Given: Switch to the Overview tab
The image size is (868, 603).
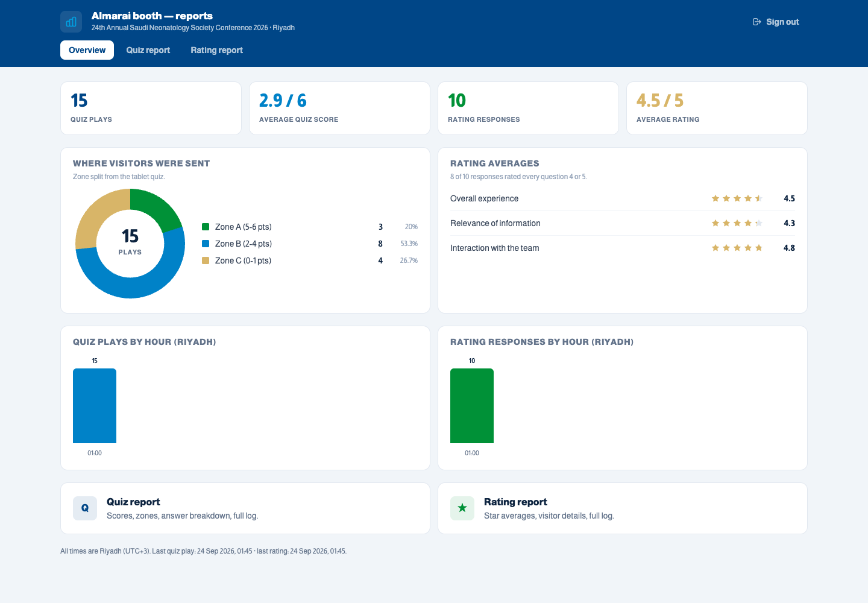Looking at the screenshot, I should point(87,50).
